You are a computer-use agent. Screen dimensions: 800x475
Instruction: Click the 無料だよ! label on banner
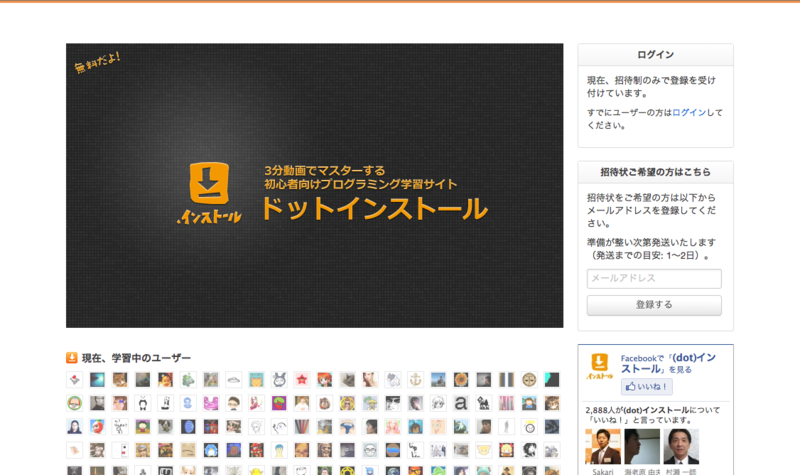(x=97, y=63)
